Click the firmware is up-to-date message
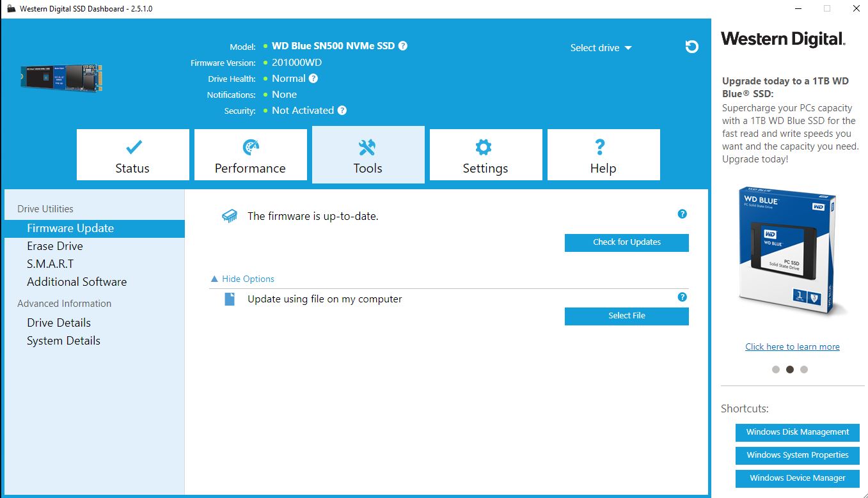The height and width of the screenshot is (498, 868). (313, 216)
